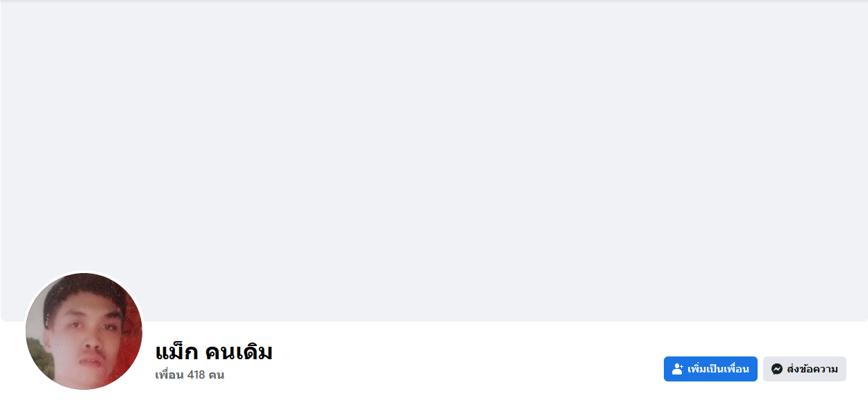
Task: View the list of 418 friends
Action: point(190,375)
